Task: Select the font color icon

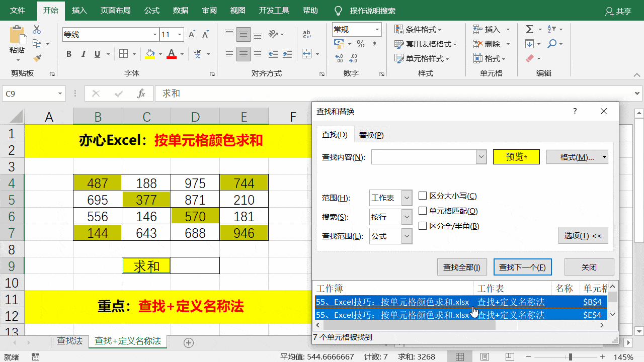Action: click(172, 54)
